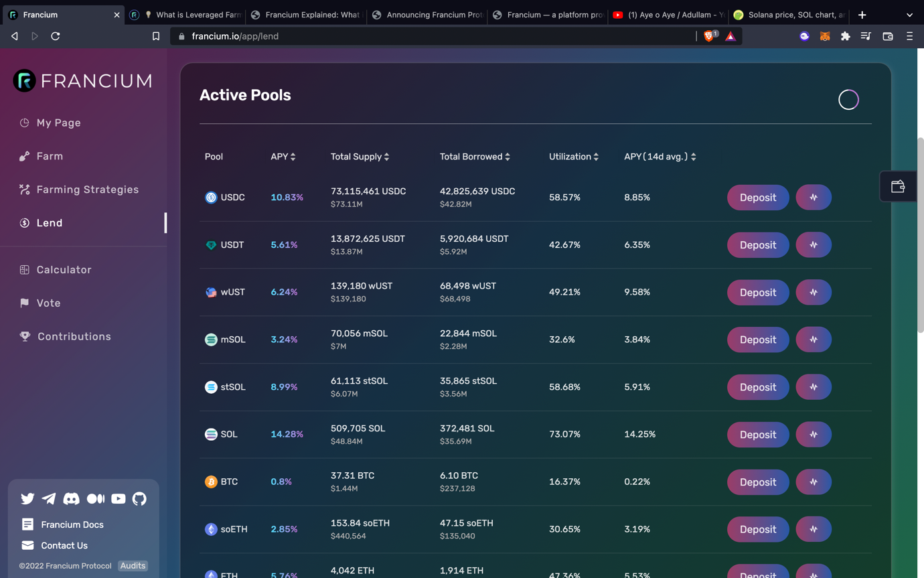Open Brave wallet toolbar icon
This screenshot has width=924, height=578.
pos(888,36)
